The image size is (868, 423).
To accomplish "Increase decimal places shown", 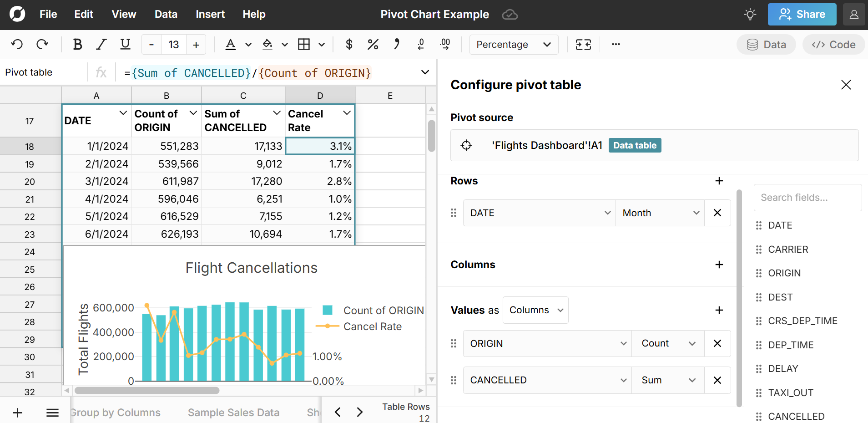I will pyautogui.click(x=445, y=44).
